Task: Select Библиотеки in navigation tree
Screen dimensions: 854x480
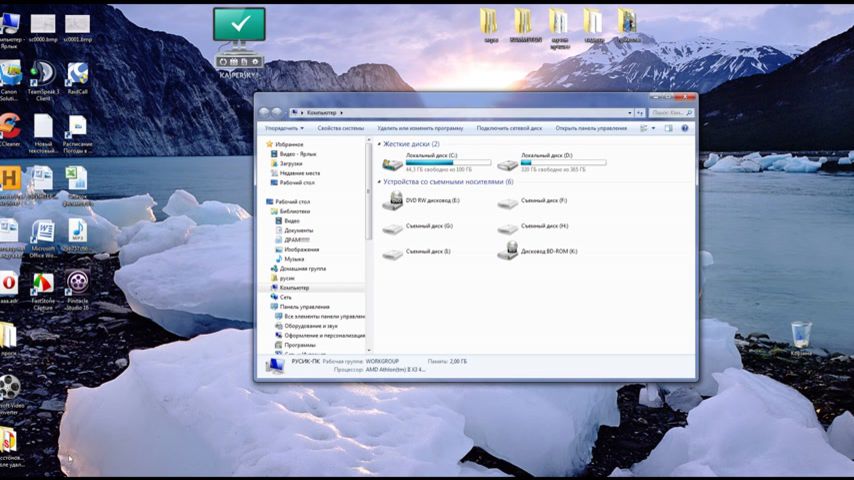Action: click(294, 211)
